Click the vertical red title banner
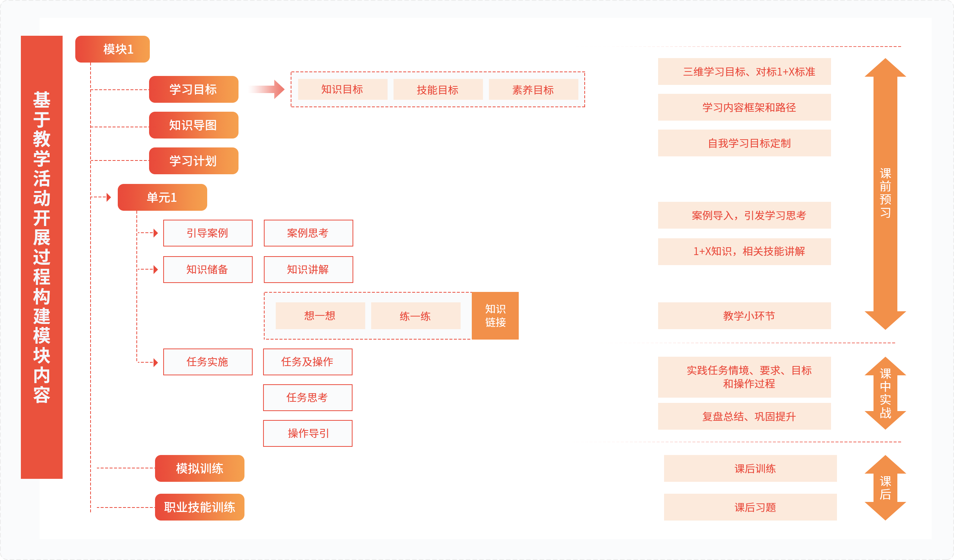Screen dimensions: 954x560 (42, 257)
